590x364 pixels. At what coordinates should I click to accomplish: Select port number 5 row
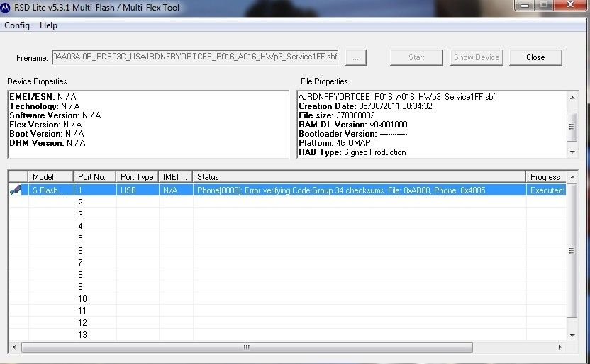pos(287,238)
